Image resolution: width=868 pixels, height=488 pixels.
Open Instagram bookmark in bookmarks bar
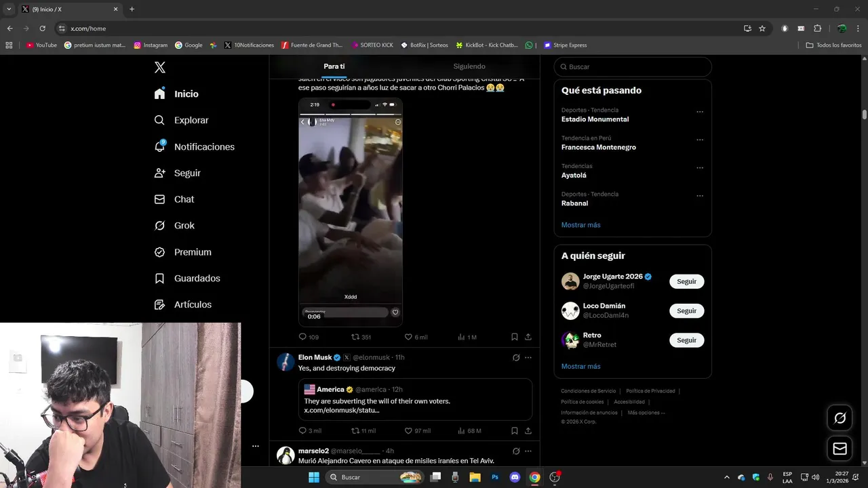pyautogui.click(x=151, y=45)
